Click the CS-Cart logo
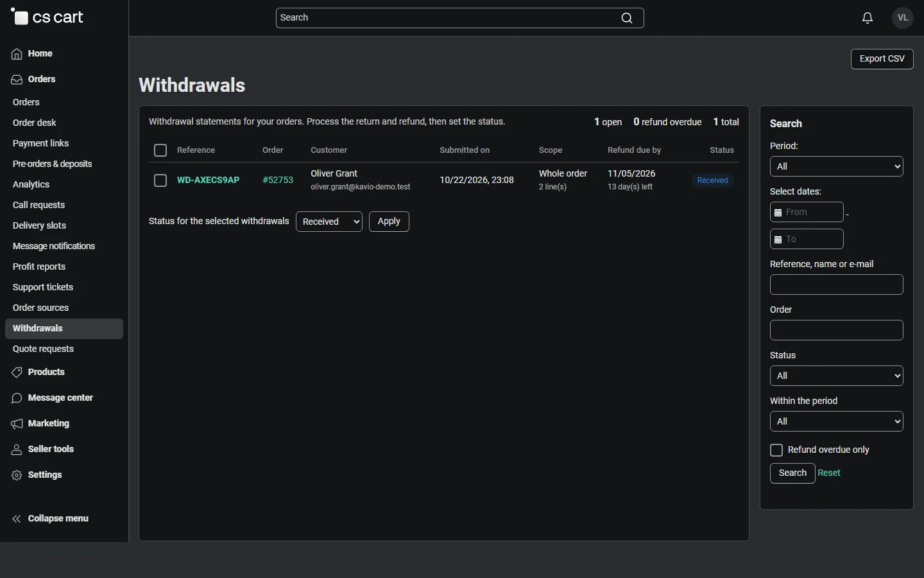 pos(47,17)
